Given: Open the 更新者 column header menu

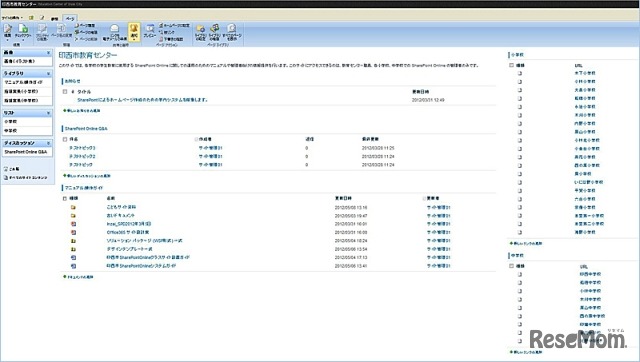Looking at the screenshot, I should coord(433,198).
